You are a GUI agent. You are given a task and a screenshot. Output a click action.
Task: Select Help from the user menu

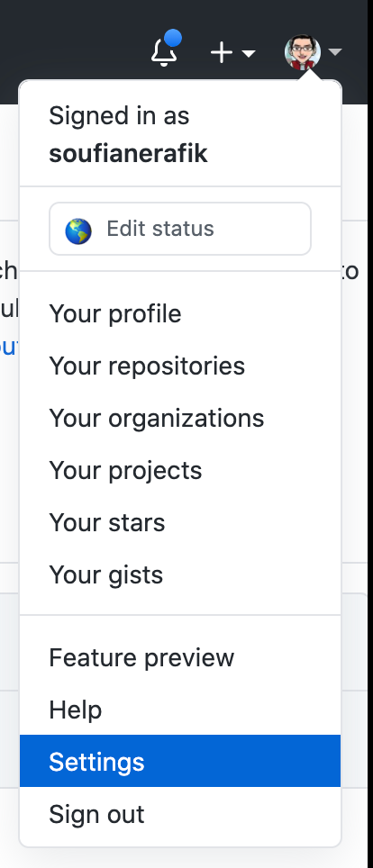point(180,710)
